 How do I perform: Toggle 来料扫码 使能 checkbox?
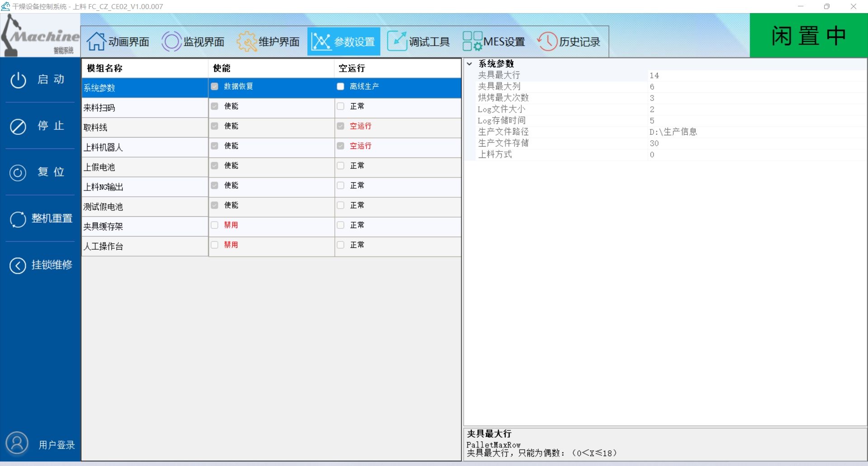click(215, 106)
